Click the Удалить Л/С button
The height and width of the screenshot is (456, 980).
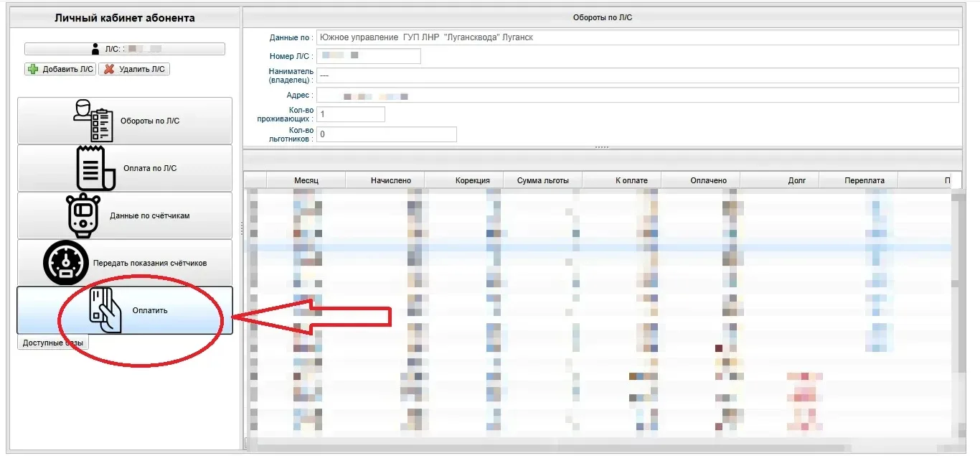(134, 69)
